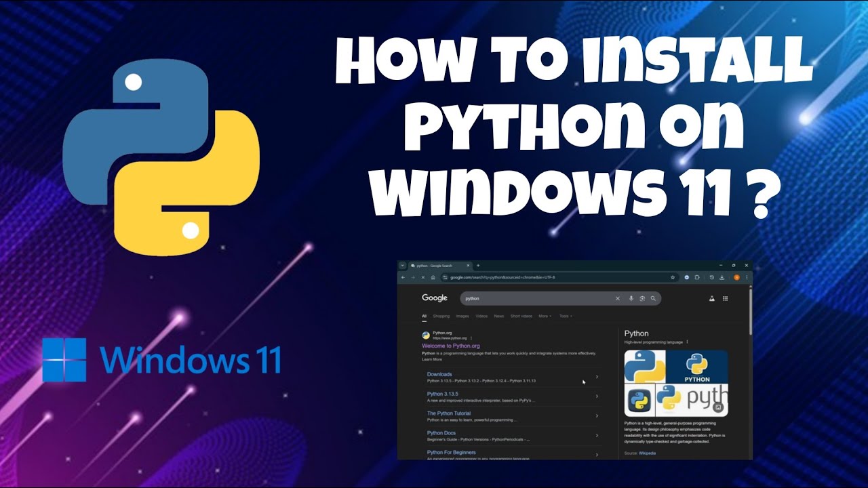
Task: Open the Downloads sitelink
Action: 439,374
